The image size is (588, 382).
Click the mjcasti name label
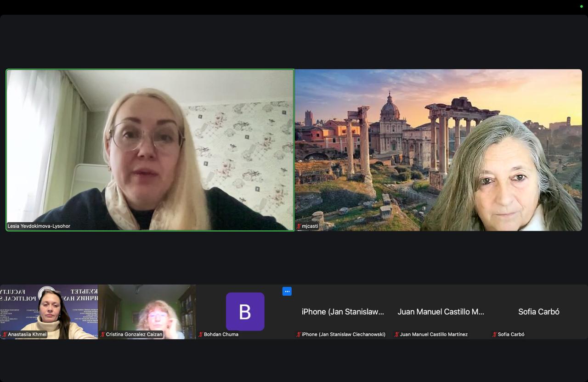pos(310,226)
